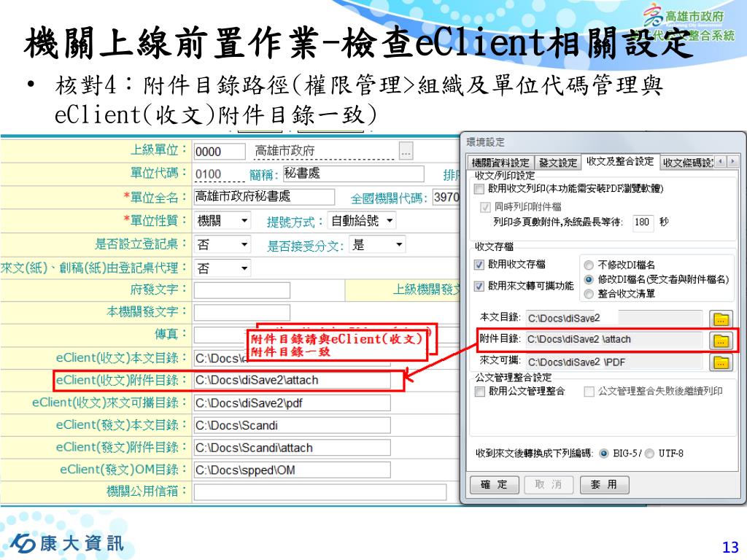Select 不修改DI檔名 radio option

point(589,265)
